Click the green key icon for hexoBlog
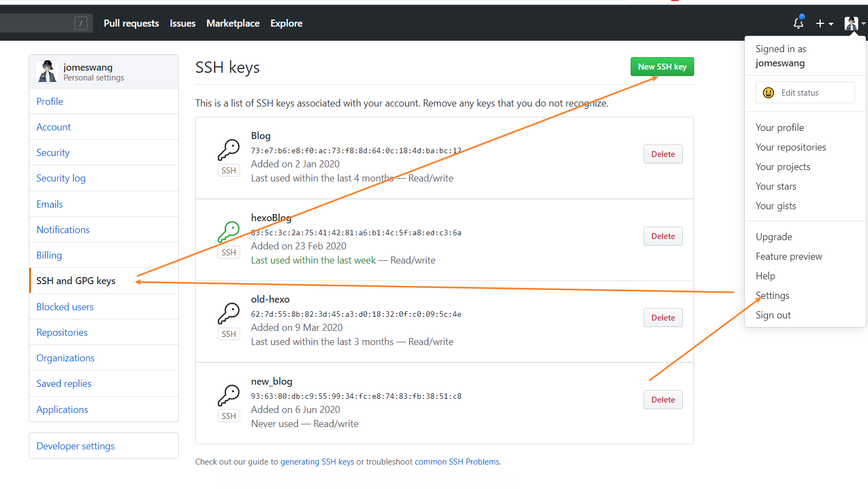The height and width of the screenshot is (489, 868). (229, 232)
